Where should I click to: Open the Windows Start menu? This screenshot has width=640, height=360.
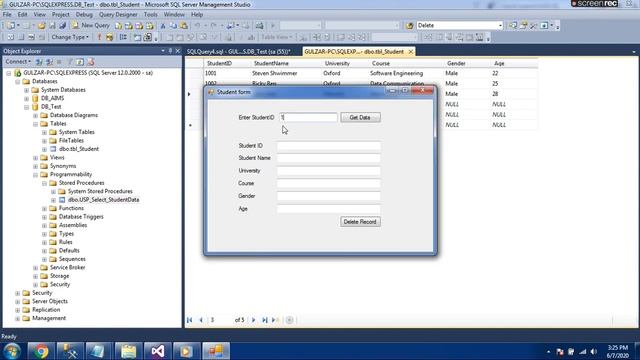click(x=12, y=351)
